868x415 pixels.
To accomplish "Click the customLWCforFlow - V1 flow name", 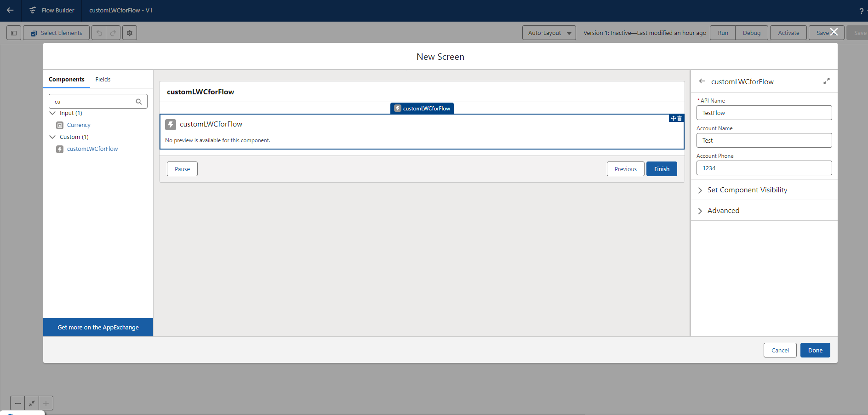I will (121, 10).
